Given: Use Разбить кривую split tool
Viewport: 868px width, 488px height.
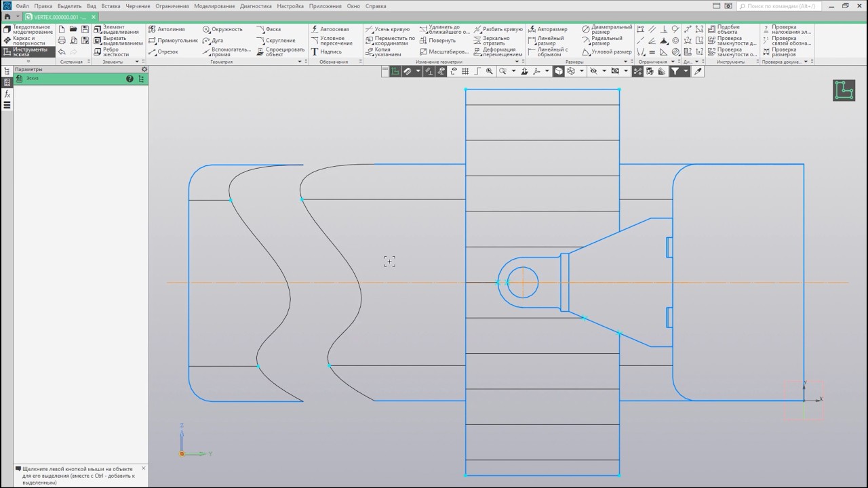Looking at the screenshot, I should [x=498, y=29].
